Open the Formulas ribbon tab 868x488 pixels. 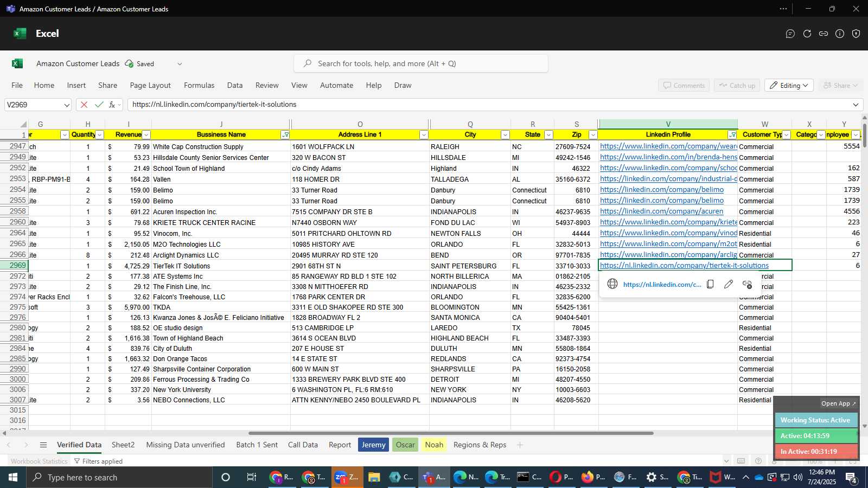tap(199, 86)
